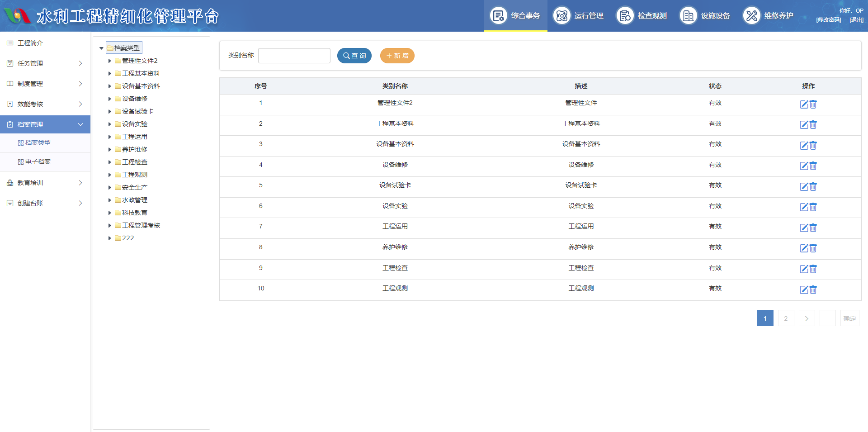This screenshot has height=432, width=868.
Task: Collapse the 档案类型 root tree node
Action: coord(101,48)
